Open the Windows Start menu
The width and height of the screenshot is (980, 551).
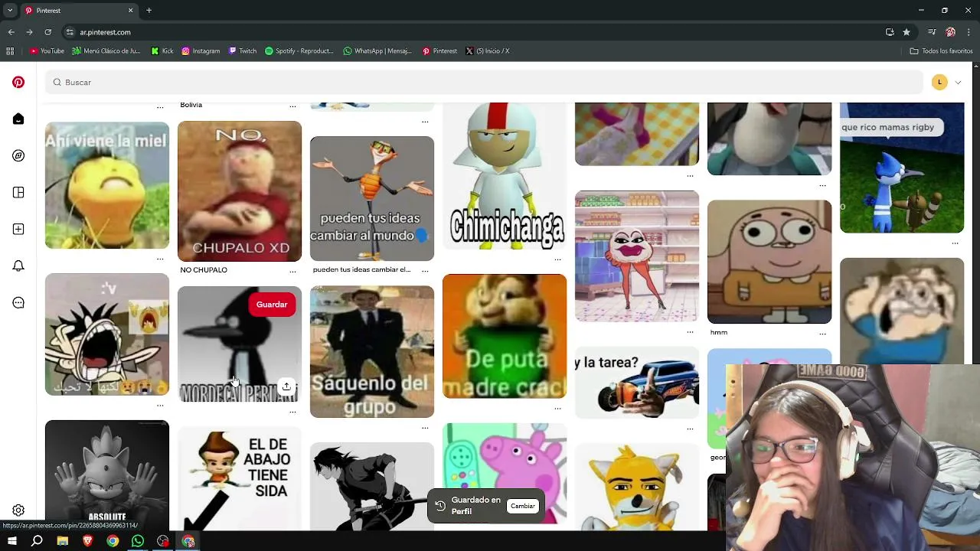pyautogui.click(x=12, y=541)
